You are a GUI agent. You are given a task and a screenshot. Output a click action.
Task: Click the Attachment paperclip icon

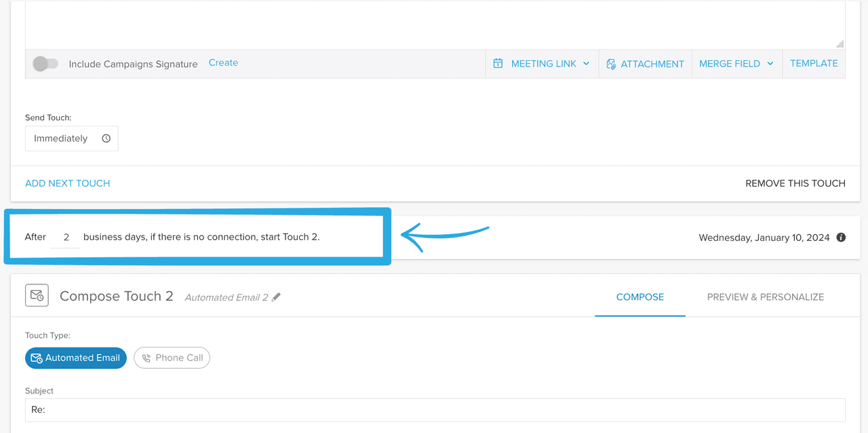[x=611, y=63]
